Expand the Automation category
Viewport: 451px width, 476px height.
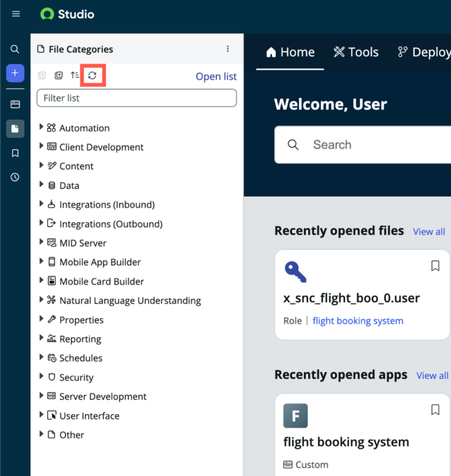41,127
